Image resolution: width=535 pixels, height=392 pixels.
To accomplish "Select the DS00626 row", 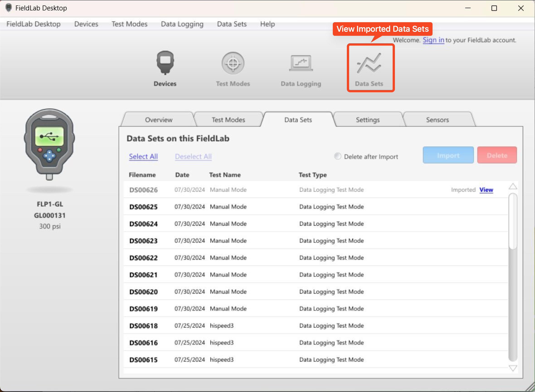I will [x=316, y=190].
